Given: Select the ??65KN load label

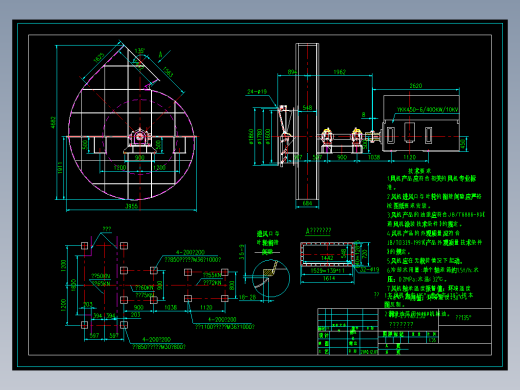Looking at the screenshot, I should click(101, 284).
